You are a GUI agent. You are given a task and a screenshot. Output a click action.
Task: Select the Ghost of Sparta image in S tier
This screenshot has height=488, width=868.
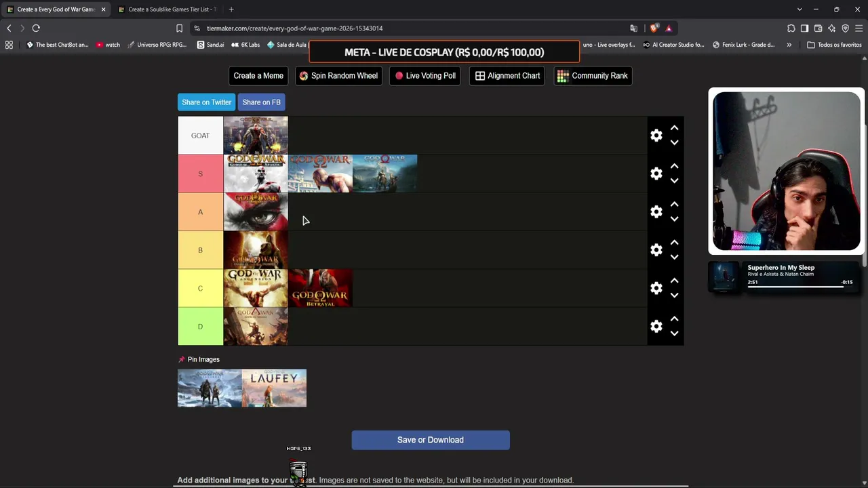coord(256,174)
